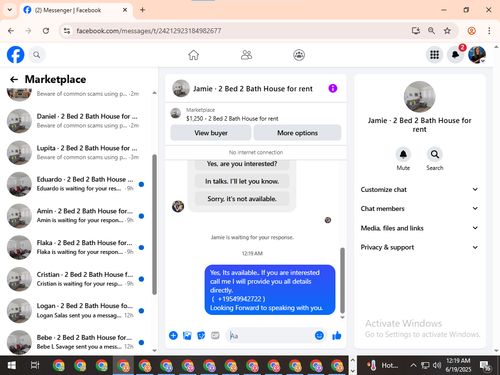The width and height of the screenshot is (500, 375).
Task: Choose quick reply 'Sorry, it's not available.'
Action: coord(242,199)
